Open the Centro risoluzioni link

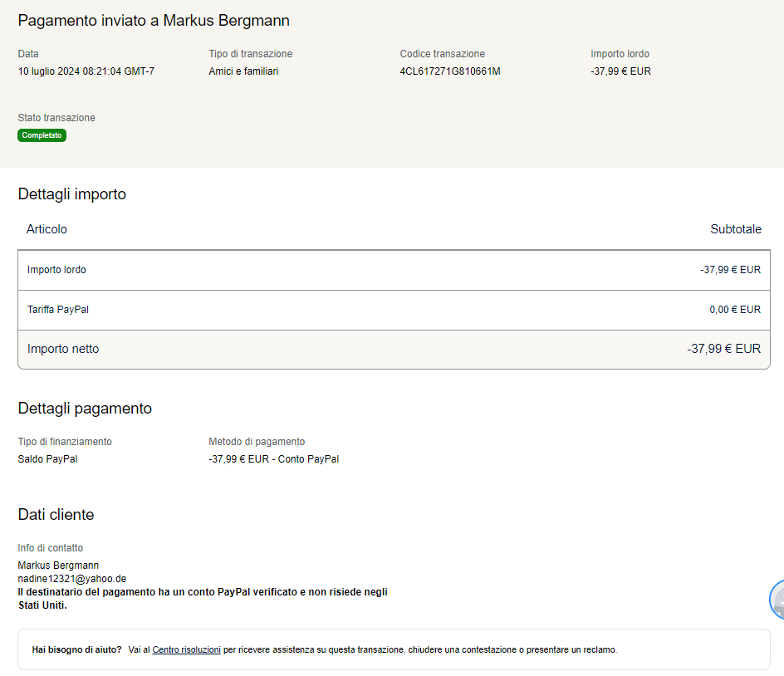(x=186, y=649)
